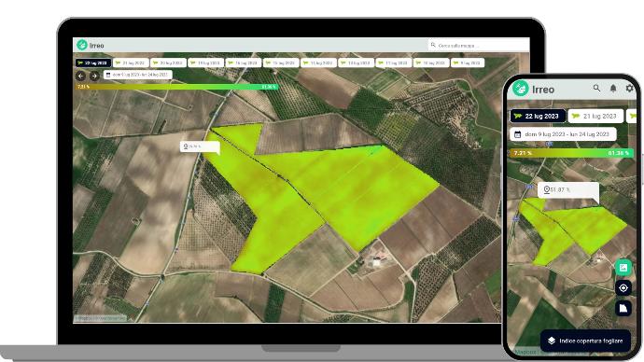
Task: Go to previous date with back arrow
Action: (x=81, y=76)
